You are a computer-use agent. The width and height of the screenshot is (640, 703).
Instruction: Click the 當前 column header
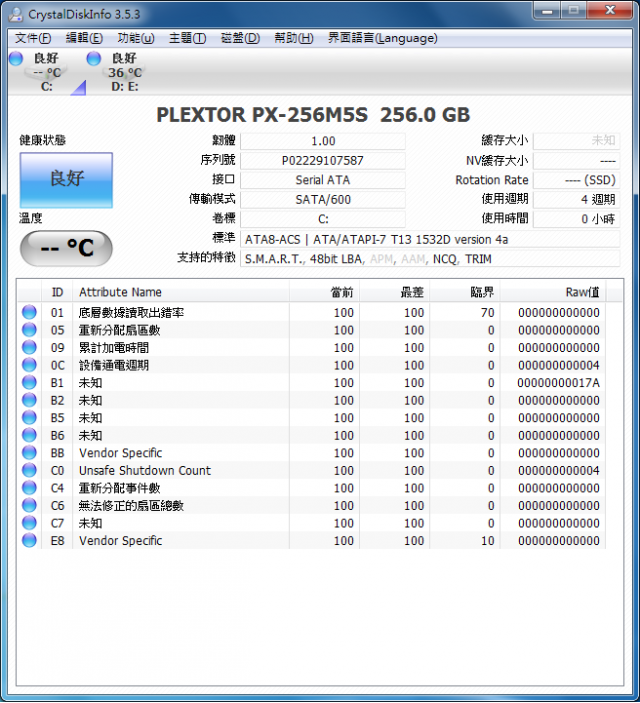[x=324, y=292]
